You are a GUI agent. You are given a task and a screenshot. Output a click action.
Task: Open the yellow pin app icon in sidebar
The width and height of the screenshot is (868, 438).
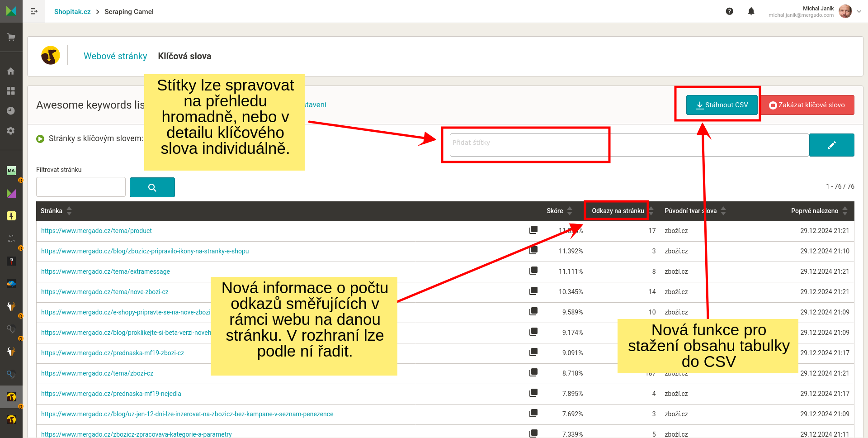click(11, 216)
